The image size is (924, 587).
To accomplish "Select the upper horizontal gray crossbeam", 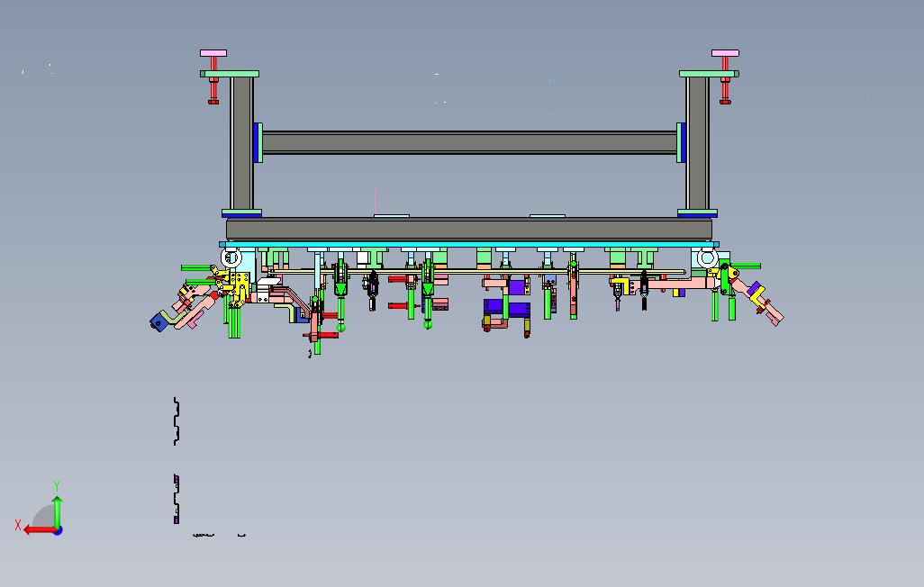I will [470, 142].
